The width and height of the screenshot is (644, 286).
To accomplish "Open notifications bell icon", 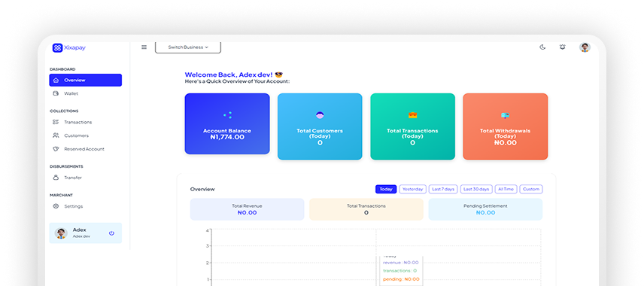I will click(x=562, y=47).
